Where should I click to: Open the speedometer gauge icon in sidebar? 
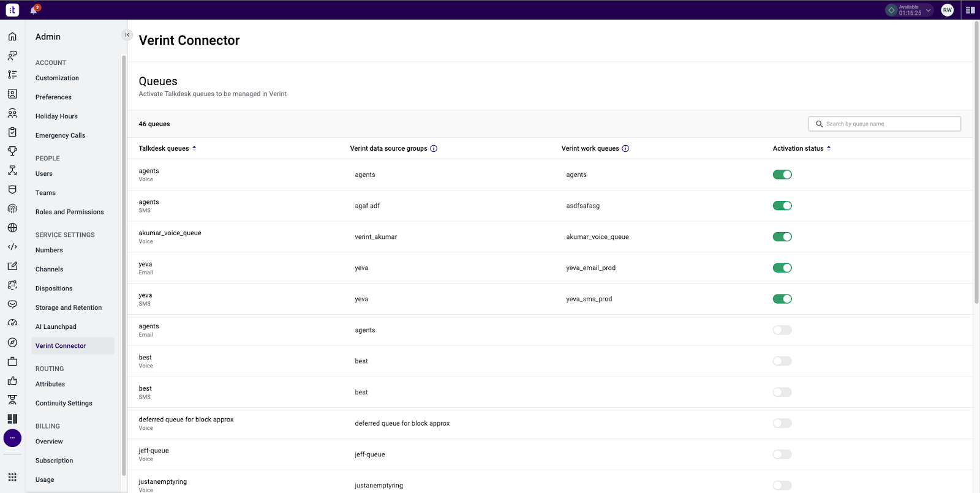pos(12,323)
